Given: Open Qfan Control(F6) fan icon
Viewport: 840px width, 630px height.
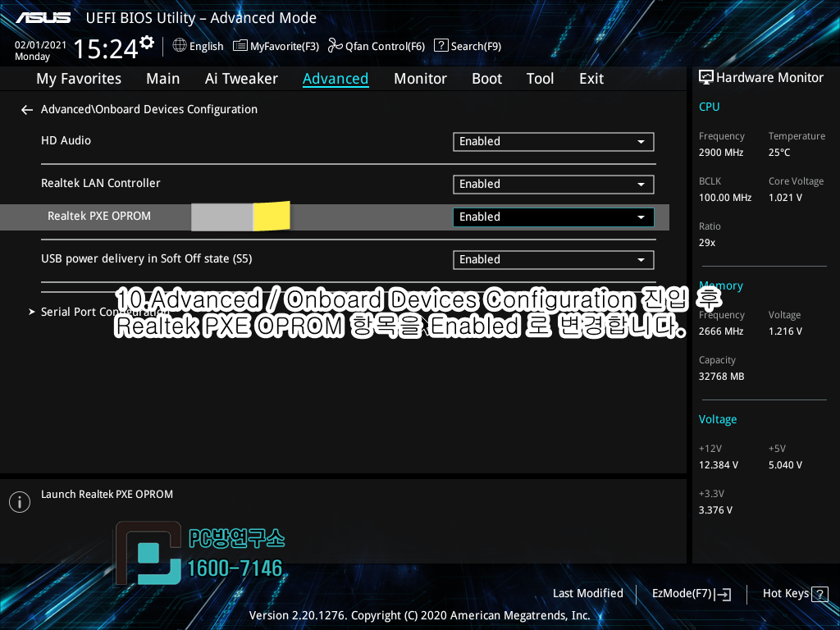Looking at the screenshot, I should [335, 46].
